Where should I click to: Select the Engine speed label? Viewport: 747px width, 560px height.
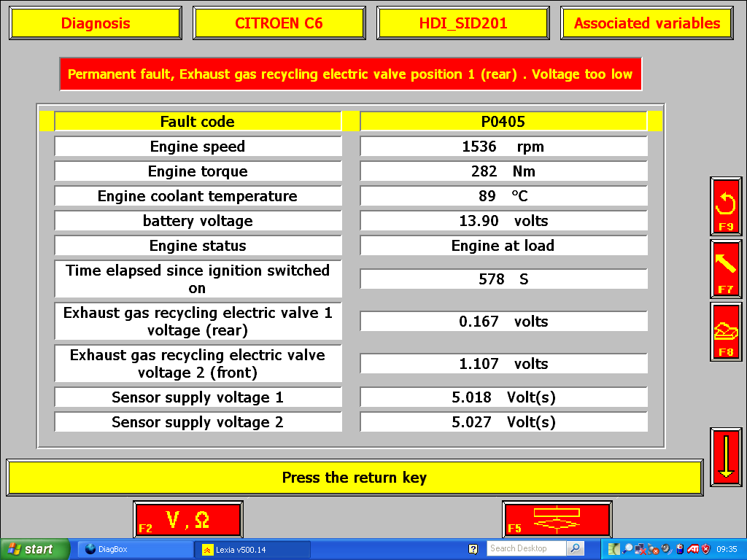click(198, 146)
